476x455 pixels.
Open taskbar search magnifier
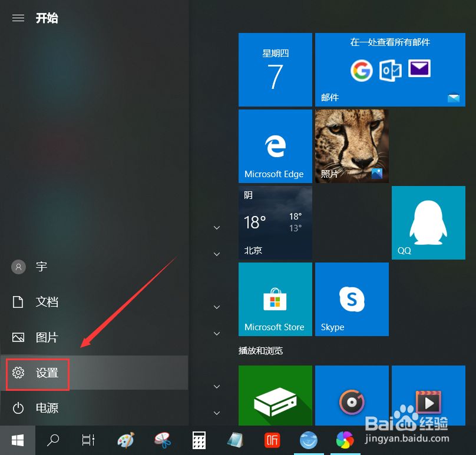[x=53, y=440]
